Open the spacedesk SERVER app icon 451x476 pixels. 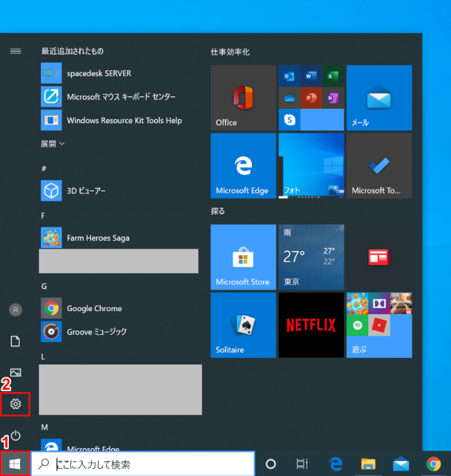coord(51,73)
